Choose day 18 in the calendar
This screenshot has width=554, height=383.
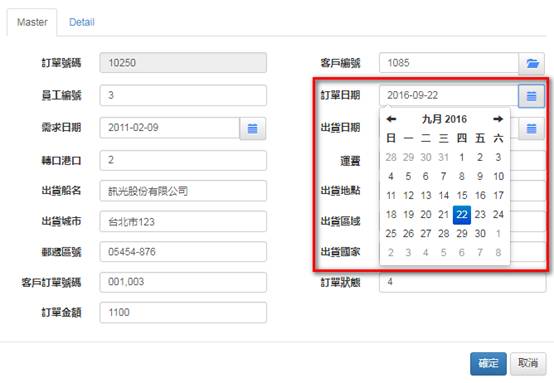pos(391,214)
